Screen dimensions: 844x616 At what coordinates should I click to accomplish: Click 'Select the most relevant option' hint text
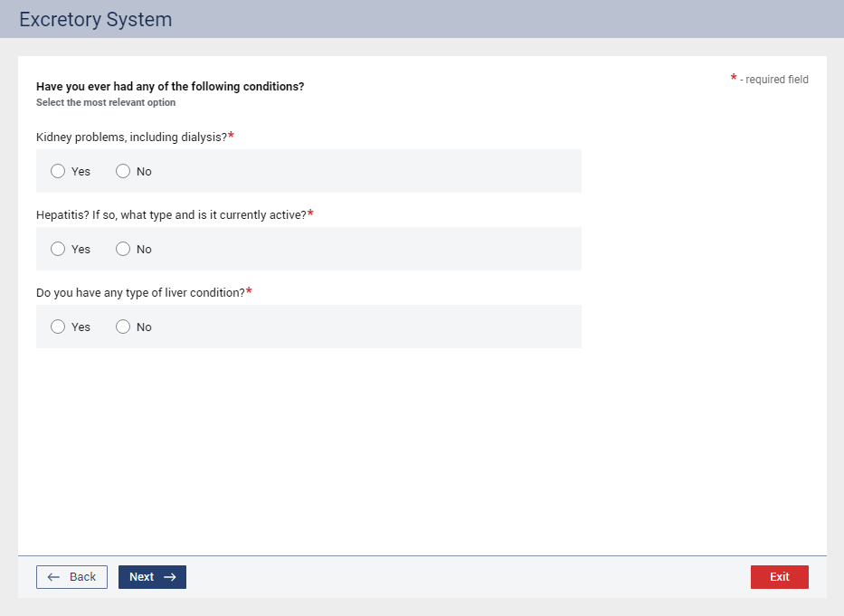click(x=106, y=103)
